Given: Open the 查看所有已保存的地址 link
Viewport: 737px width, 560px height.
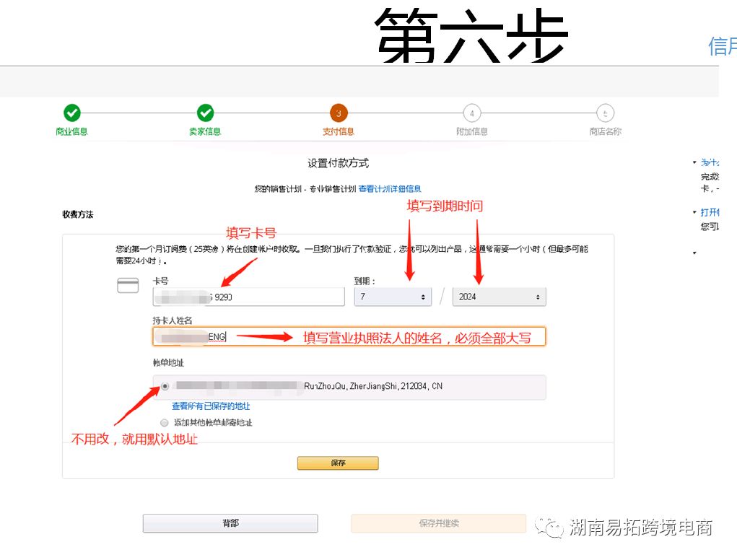Looking at the screenshot, I should (x=211, y=406).
